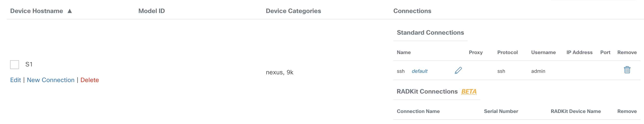This screenshot has height=124, width=644.
Task: Click the Connections column header
Action: tap(412, 11)
